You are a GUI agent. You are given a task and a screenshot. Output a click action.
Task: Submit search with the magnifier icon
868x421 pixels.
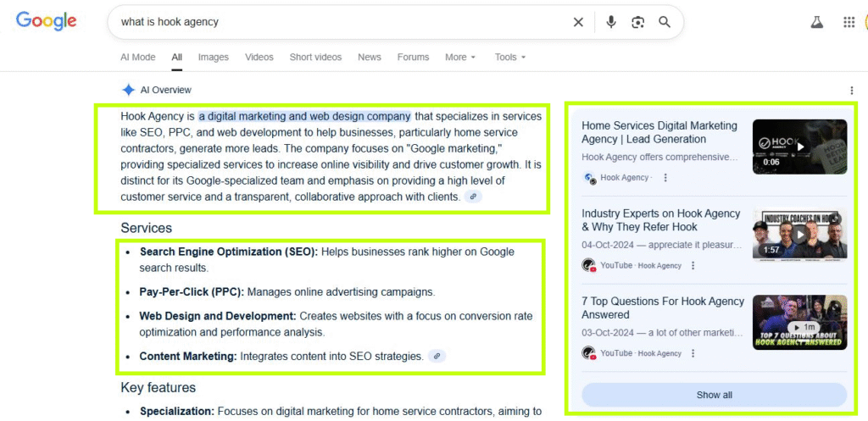click(x=665, y=22)
